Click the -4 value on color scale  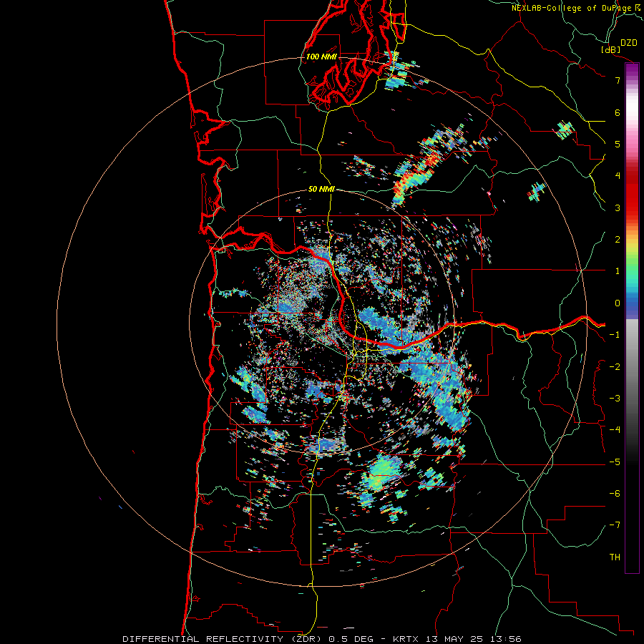[x=615, y=430]
